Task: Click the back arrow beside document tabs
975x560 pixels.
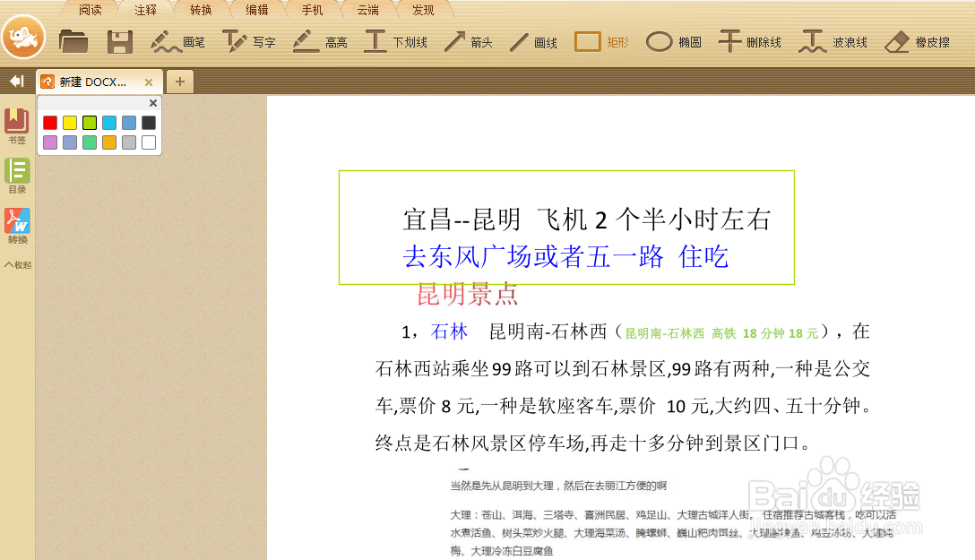Action: pyautogui.click(x=16, y=82)
